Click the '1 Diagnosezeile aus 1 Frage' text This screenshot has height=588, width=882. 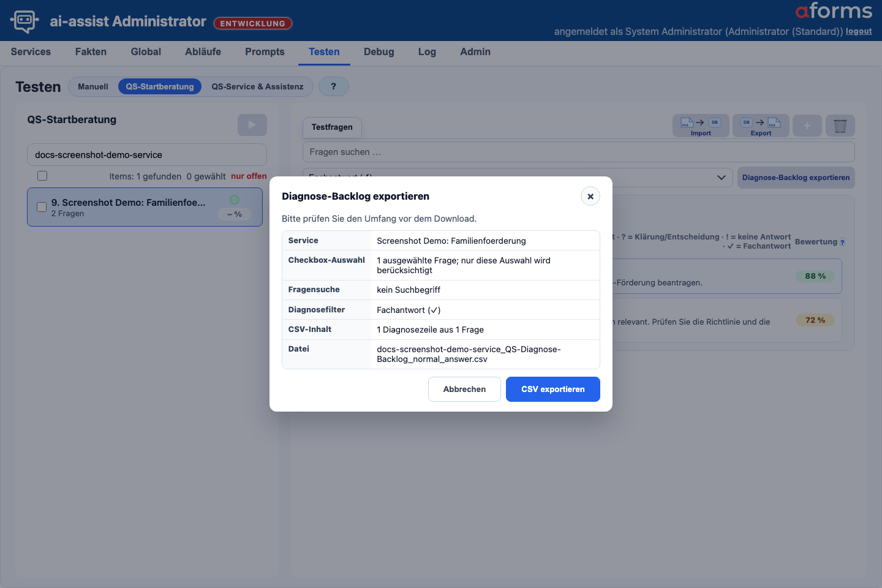click(x=431, y=330)
